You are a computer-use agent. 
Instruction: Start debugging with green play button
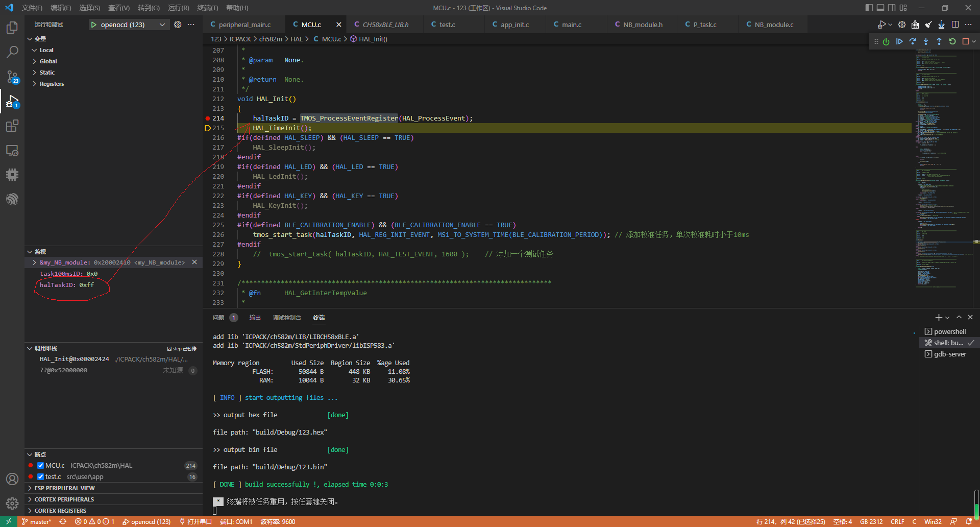94,25
